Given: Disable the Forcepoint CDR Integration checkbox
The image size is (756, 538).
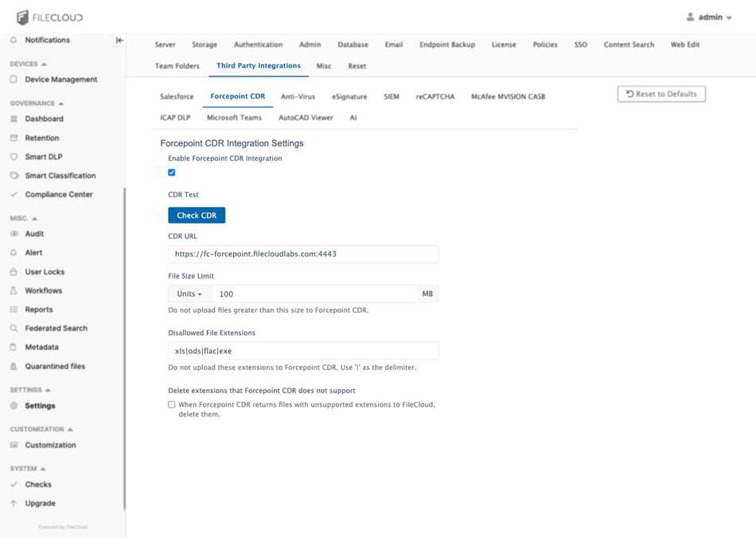Looking at the screenshot, I should click(172, 173).
